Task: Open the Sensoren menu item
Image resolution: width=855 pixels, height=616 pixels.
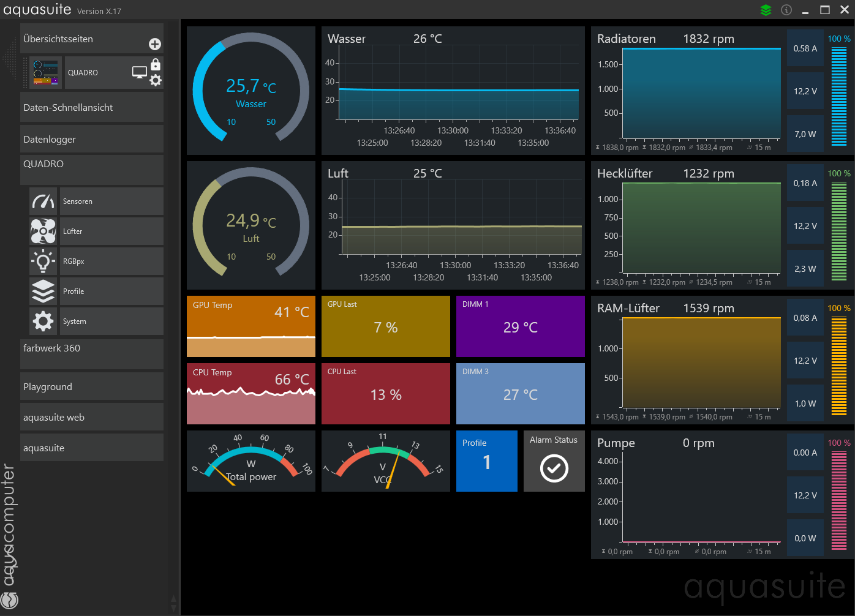Action: pyautogui.click(x=111, y=201)
